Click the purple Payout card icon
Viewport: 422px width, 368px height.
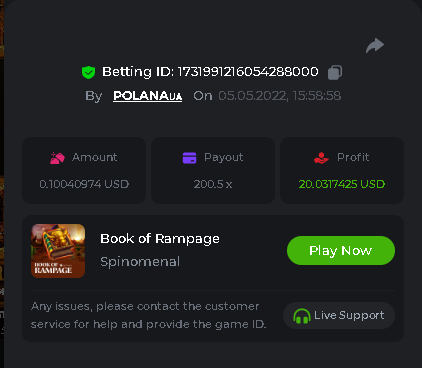(x=189, y=158)
